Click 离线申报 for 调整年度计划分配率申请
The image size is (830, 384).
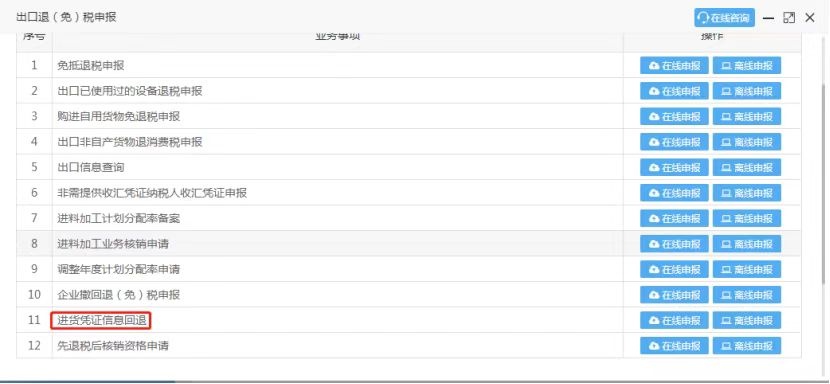point(746,269)
